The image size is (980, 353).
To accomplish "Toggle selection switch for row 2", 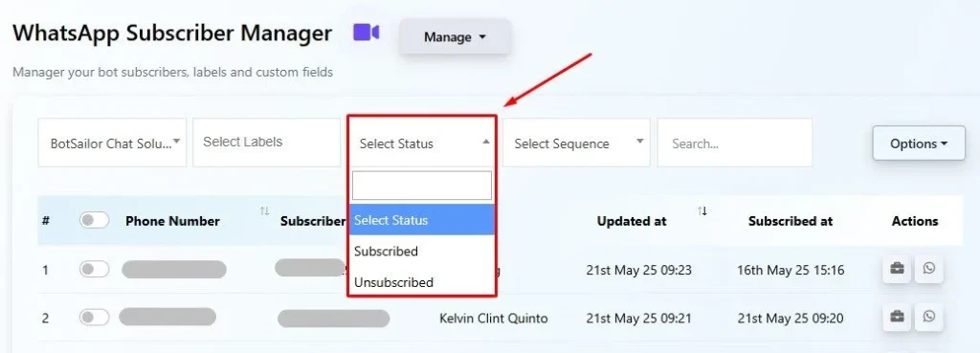I will click(95, 318).
